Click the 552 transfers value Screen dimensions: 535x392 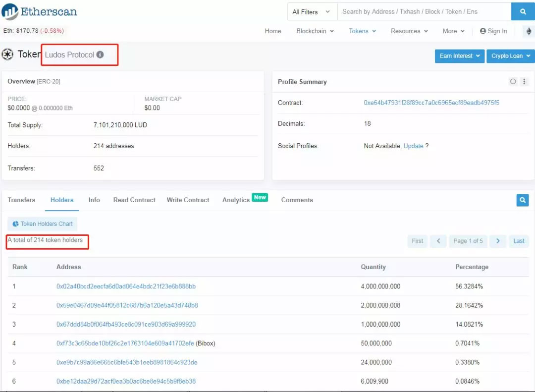tap(99, 168)
